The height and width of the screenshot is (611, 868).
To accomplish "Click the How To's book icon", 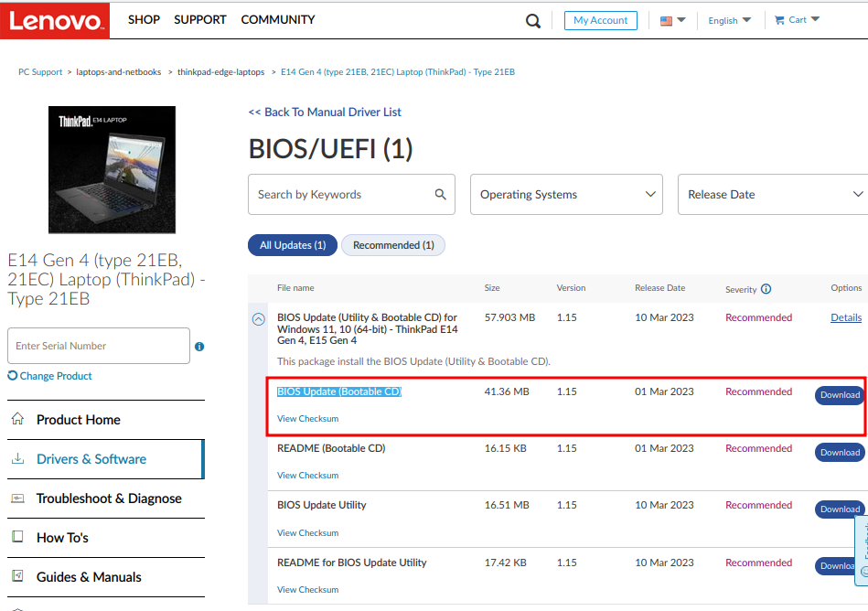I will coord(17,537).
